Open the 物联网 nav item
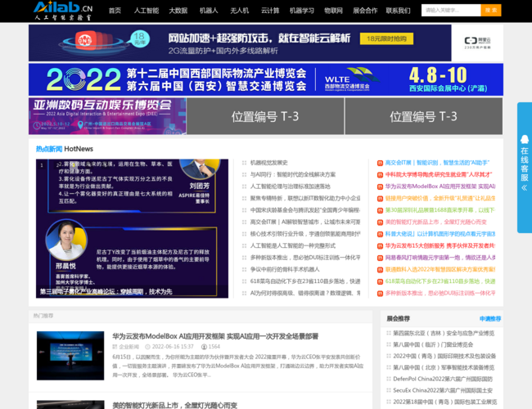 point(333,11)
